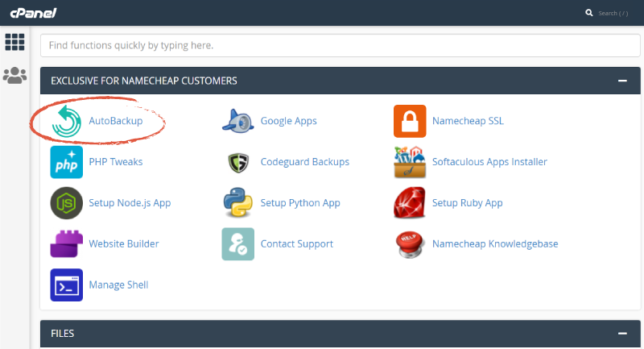Click the AutoBackup circular arrow icon
The height and width of the screenshot is (349, 644).
67,121
